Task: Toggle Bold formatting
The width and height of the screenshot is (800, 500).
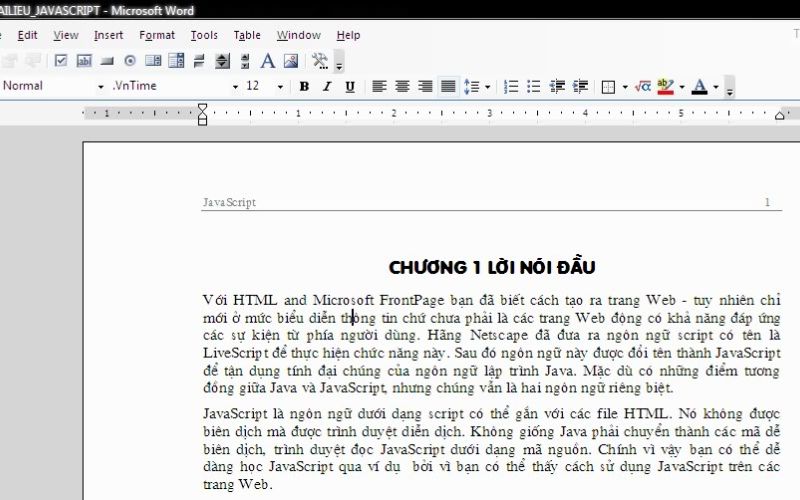Action: 304,86
